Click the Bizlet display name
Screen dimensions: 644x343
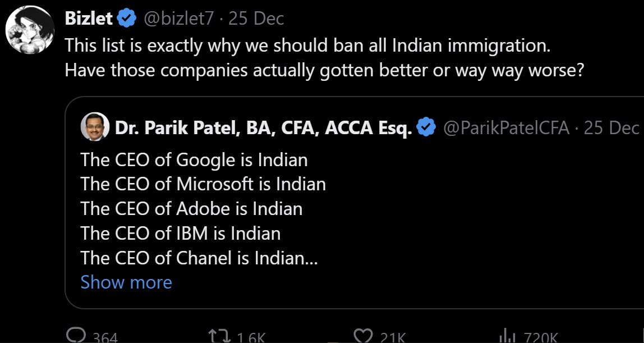point(89,19)
